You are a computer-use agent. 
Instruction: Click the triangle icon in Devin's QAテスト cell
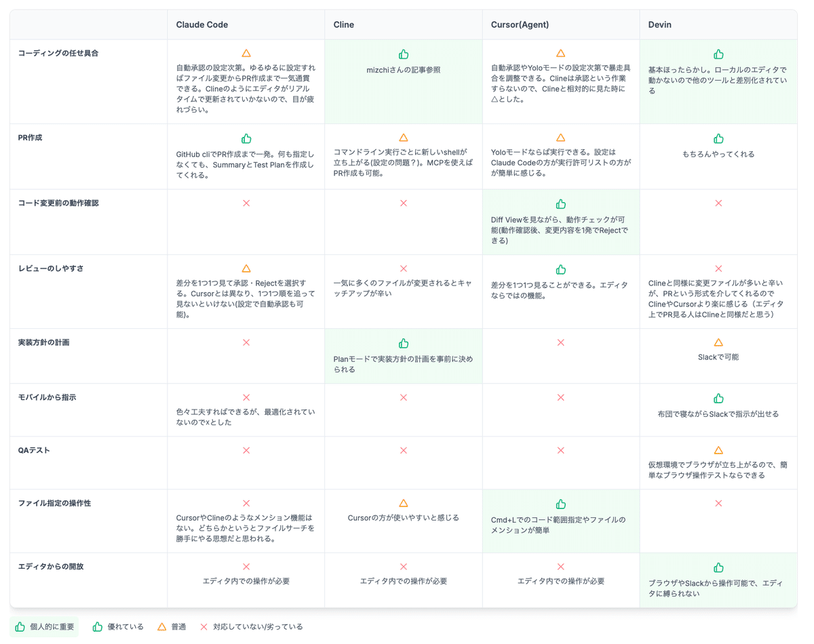718,450
